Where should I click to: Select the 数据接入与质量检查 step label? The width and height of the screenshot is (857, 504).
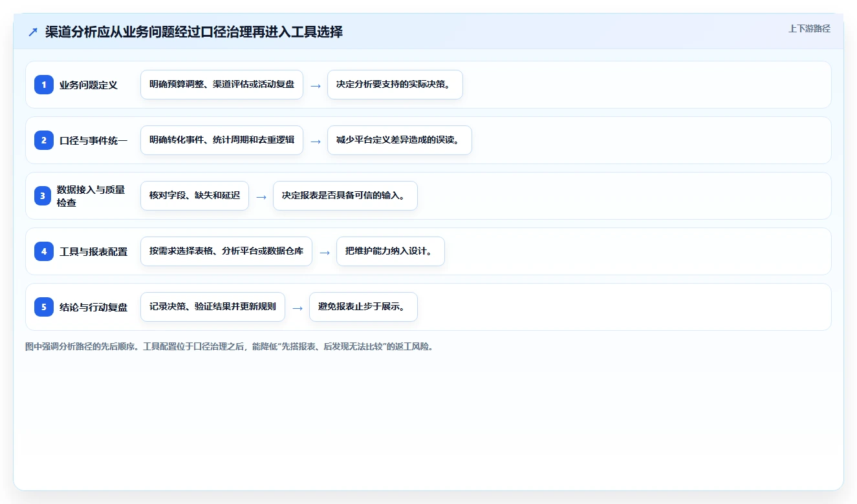91,196
